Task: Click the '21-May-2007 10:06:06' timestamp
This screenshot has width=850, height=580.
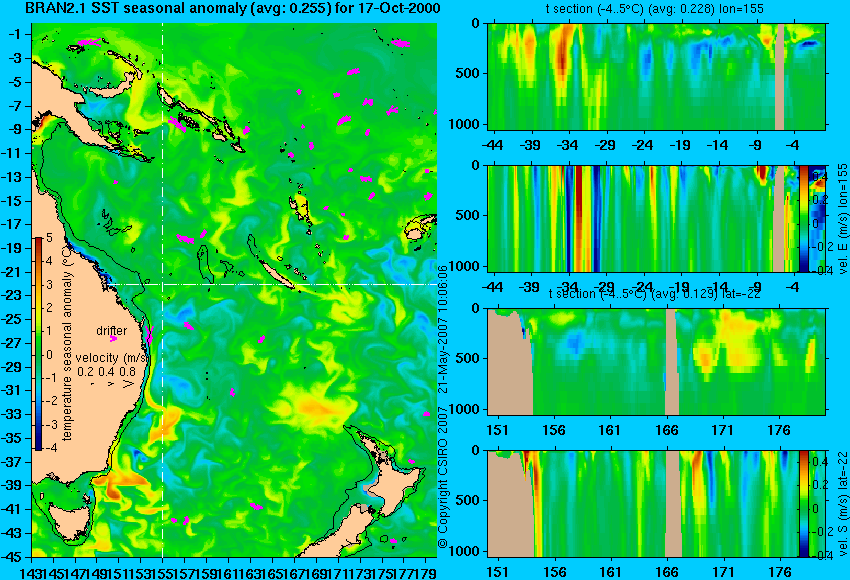Action: point(443,328)
